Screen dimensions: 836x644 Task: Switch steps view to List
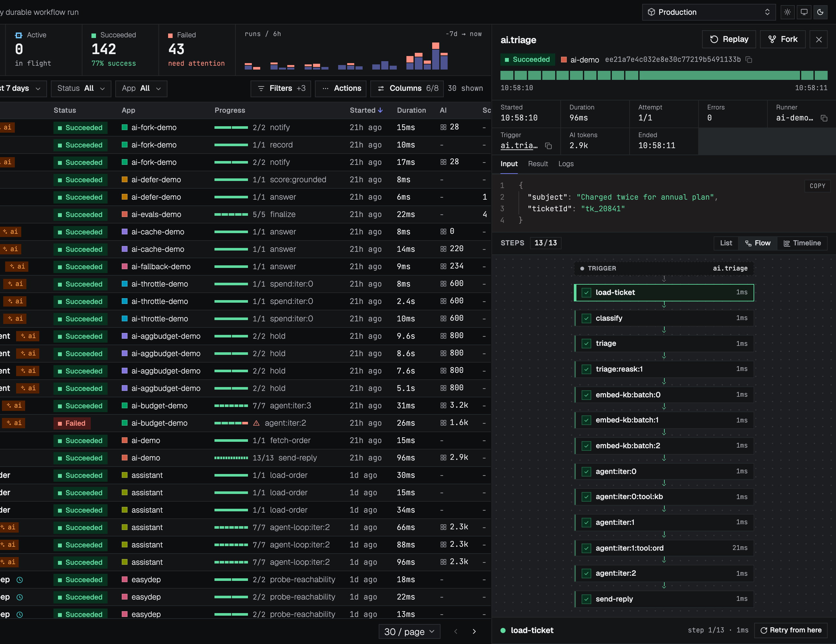tap(726, 243)
